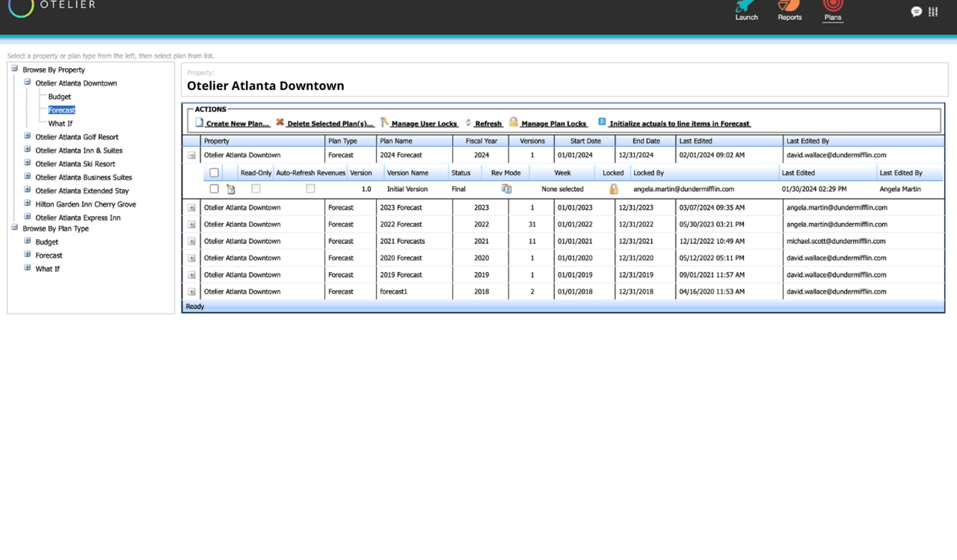Click the Create New Plan link

[x=237, y=124]
